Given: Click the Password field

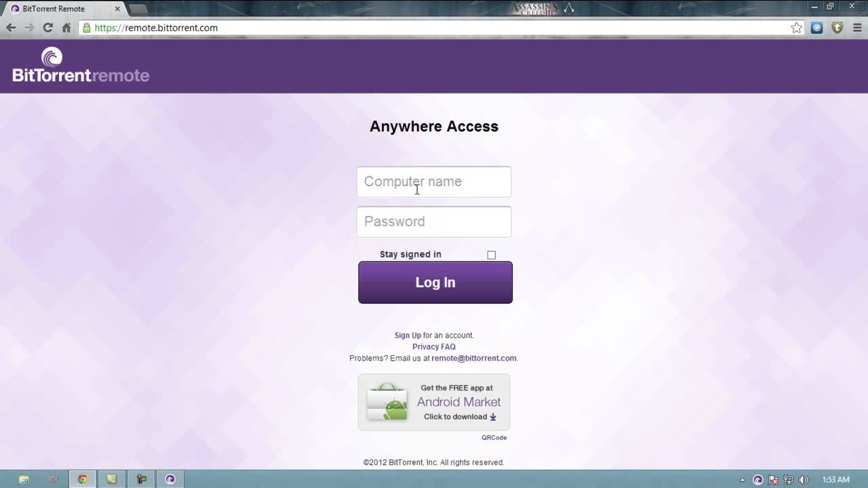Looking at the screenshot, I should click(x=434, y=222).
